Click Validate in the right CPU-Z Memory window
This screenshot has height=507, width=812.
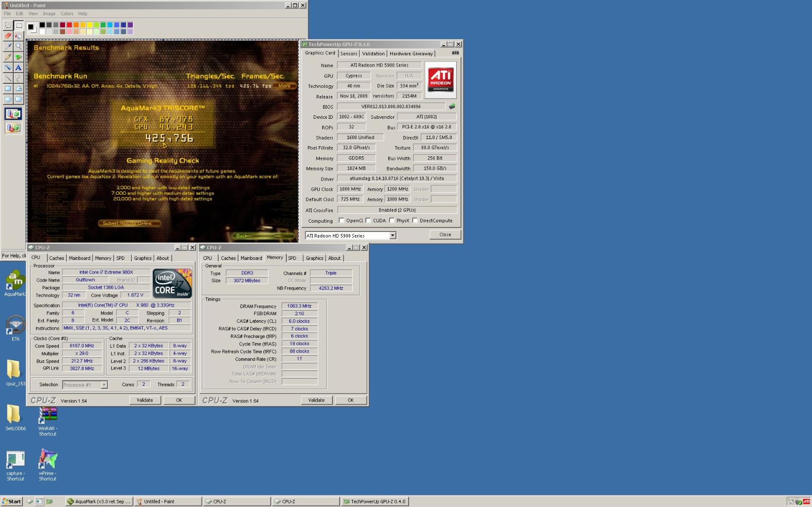click(316, 400)
